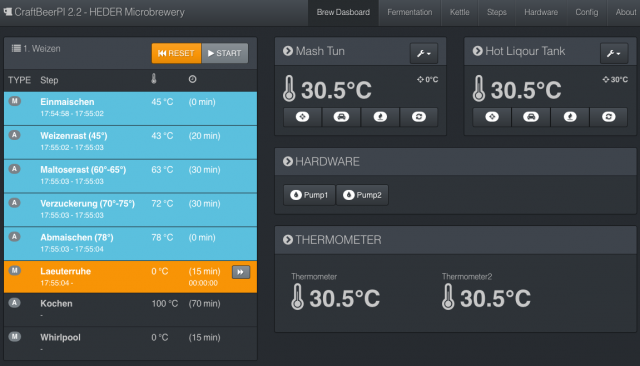
Task: Click the 1. Weizen recipe title
Action: click(42, 49)
